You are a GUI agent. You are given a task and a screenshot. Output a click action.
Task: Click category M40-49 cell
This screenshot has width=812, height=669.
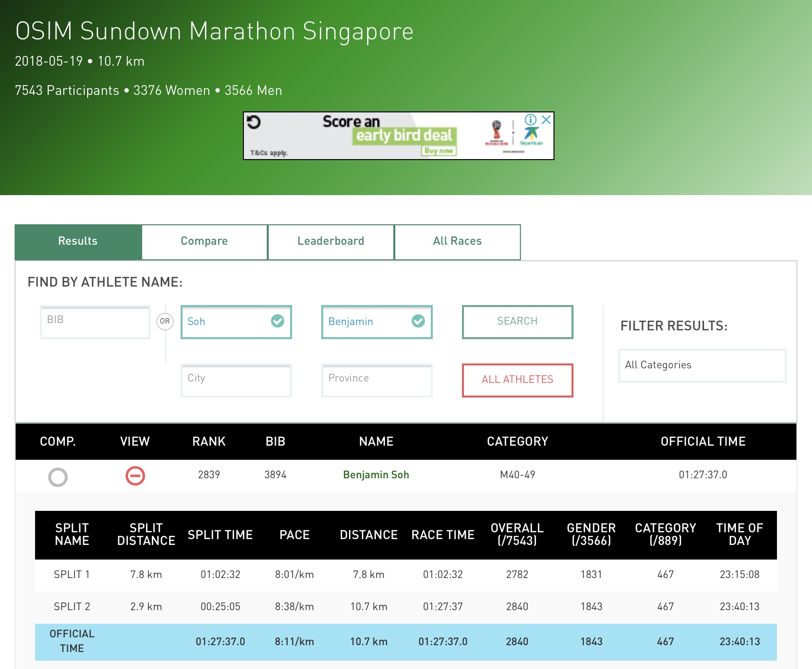click(517, 475)
